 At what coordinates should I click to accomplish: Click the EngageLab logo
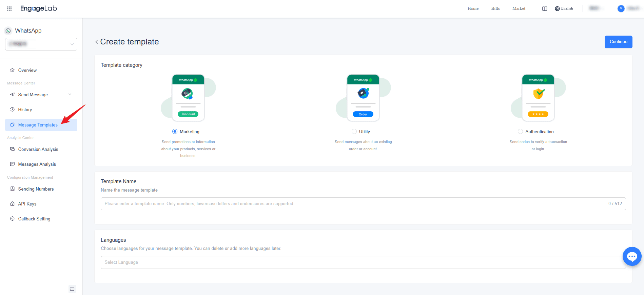(x=39, y=8)
